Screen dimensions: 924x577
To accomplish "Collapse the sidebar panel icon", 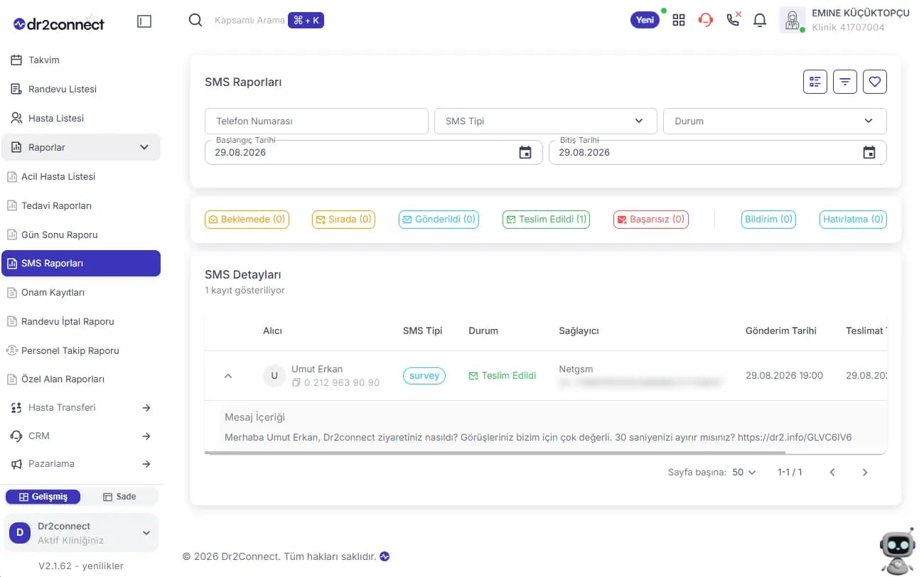I will coord(144,21).
